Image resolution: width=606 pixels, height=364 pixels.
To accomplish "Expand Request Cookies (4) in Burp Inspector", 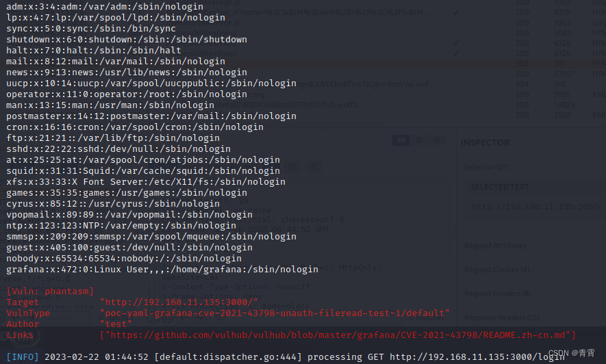I will tap(496, 270).
